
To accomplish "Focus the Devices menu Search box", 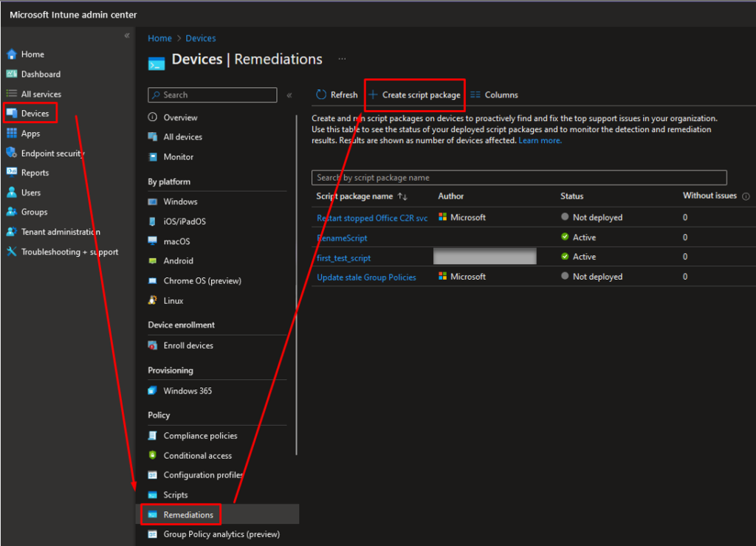I will point(213,95).
